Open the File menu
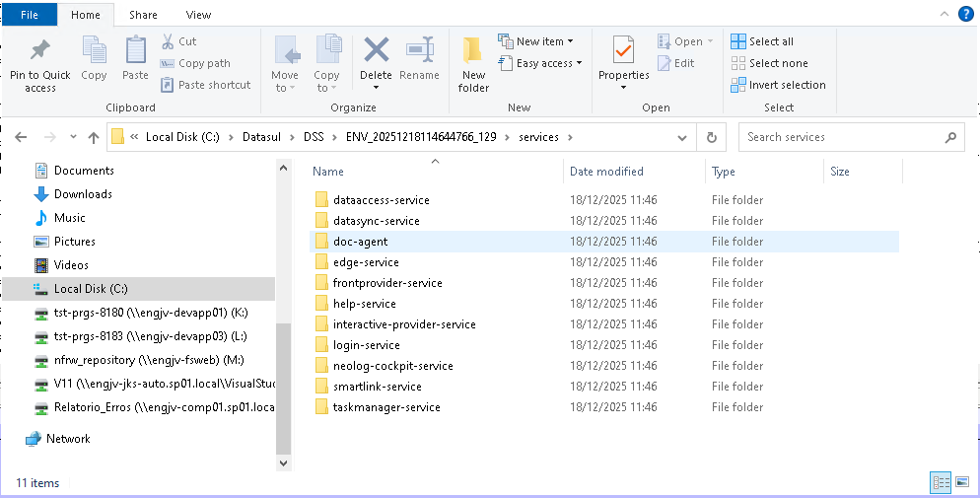Screen dimensions: 980x498 coord(30,15)
